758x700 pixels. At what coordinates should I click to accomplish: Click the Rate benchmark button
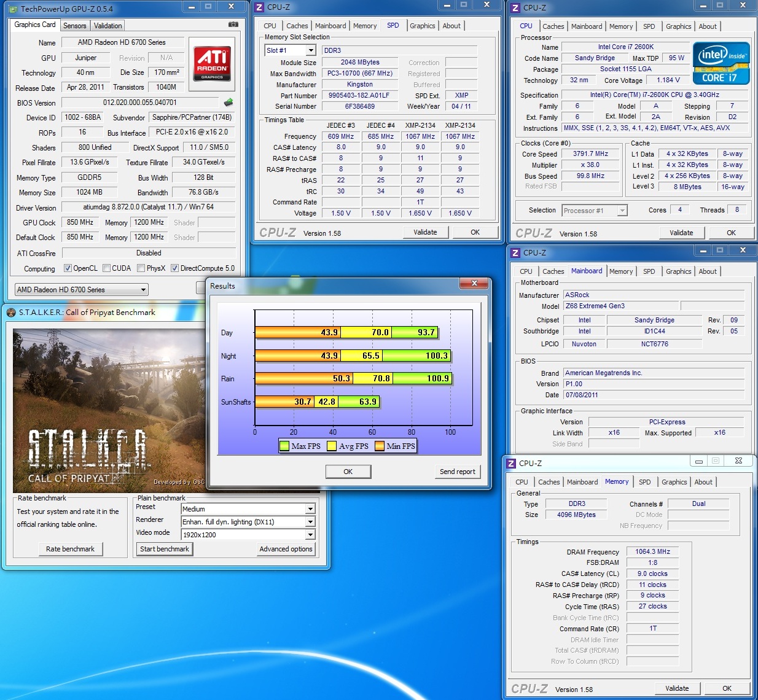pos(71,549)
